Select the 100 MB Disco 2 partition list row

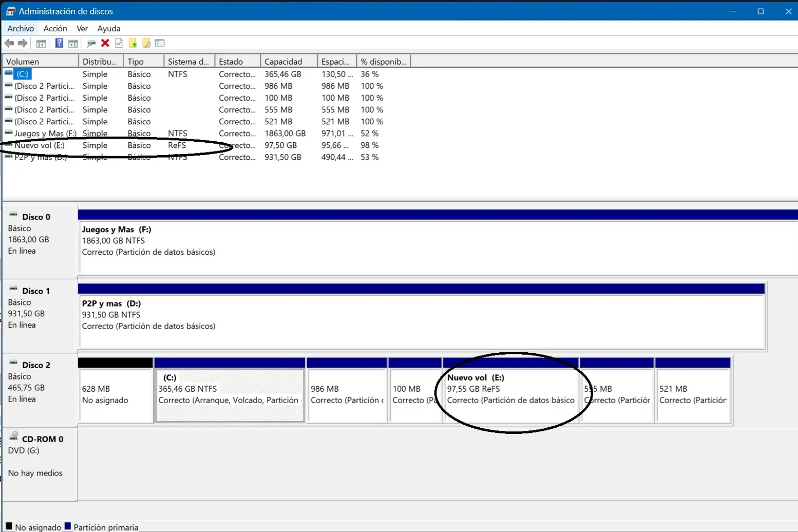click(205, 98)
